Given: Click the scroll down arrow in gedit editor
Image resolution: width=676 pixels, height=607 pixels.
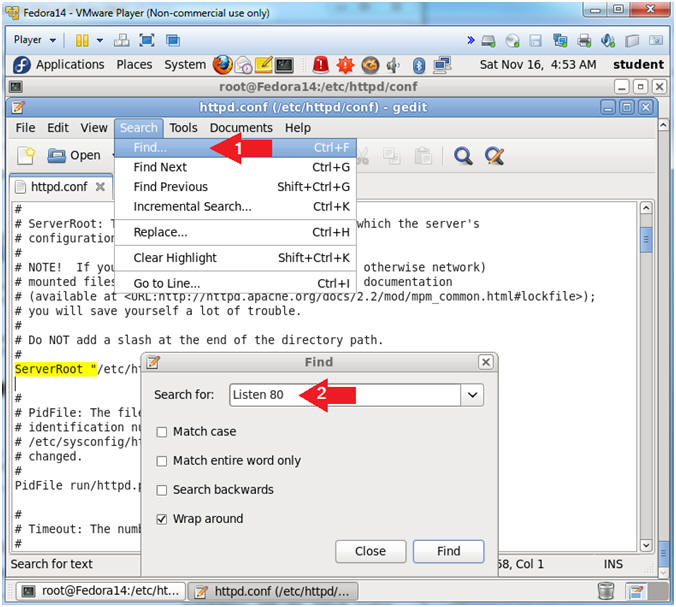Looking at the screenshot, I should 646,545.
